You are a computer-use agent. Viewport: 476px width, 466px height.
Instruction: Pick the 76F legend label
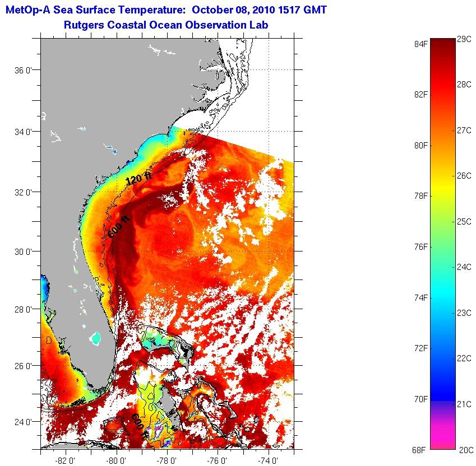420,247
